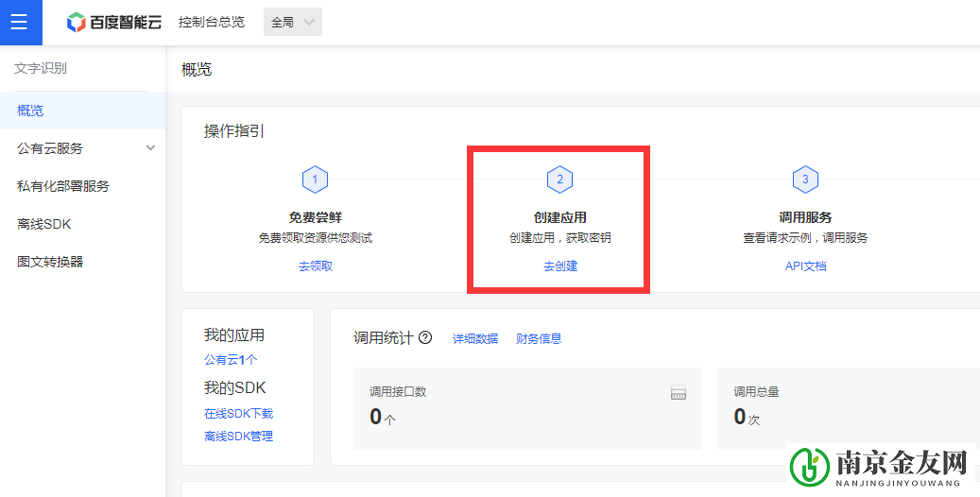Click the step 3 hexagon icon

[805, 180]
